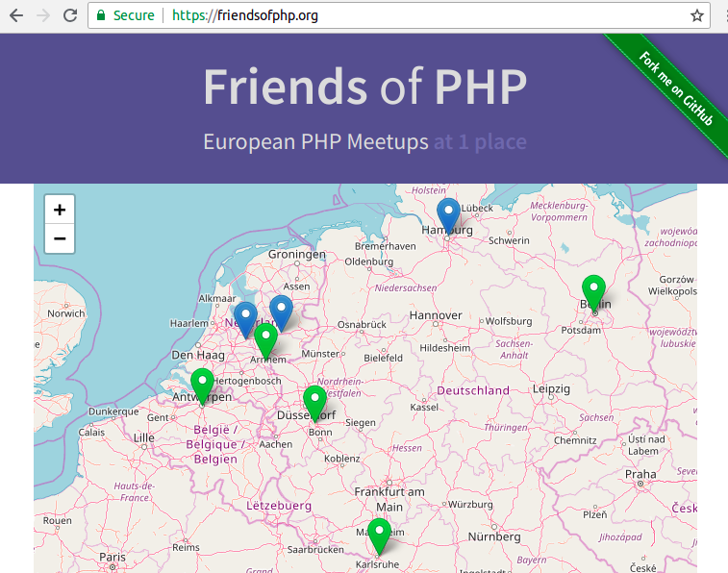Viewport: 728px width, 573px height.
Task: Select the blue marker over Hamburg
Action: pyautogui.click(x=448, y=216)
